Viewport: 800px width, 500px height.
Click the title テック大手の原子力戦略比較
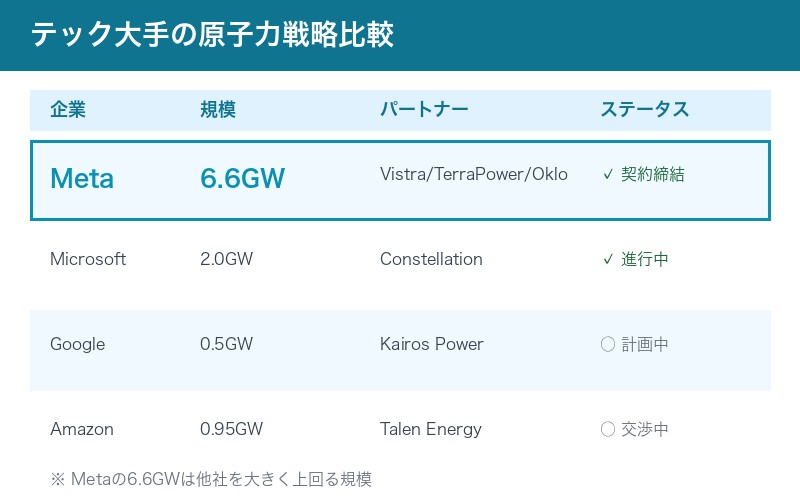[x=212, y=35]
